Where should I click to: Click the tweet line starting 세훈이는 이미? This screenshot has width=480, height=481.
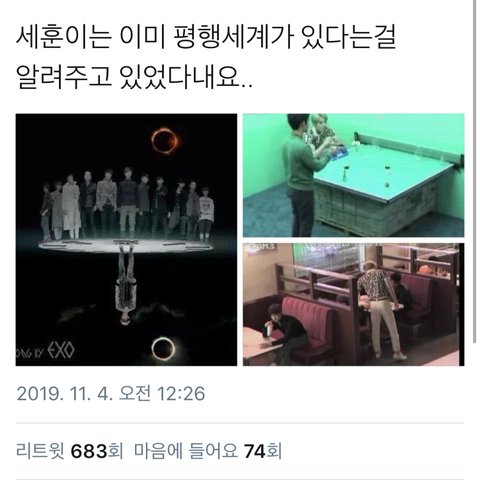coord(206,39)
